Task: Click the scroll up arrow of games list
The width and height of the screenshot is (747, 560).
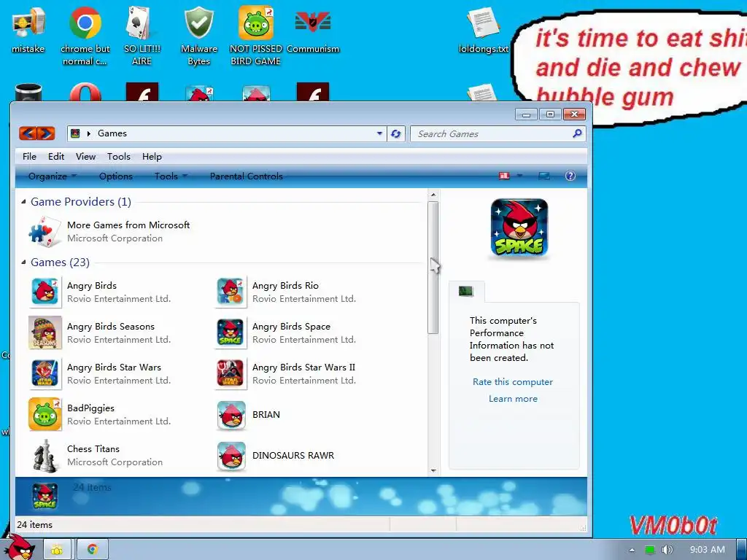Action: point(433,194)
